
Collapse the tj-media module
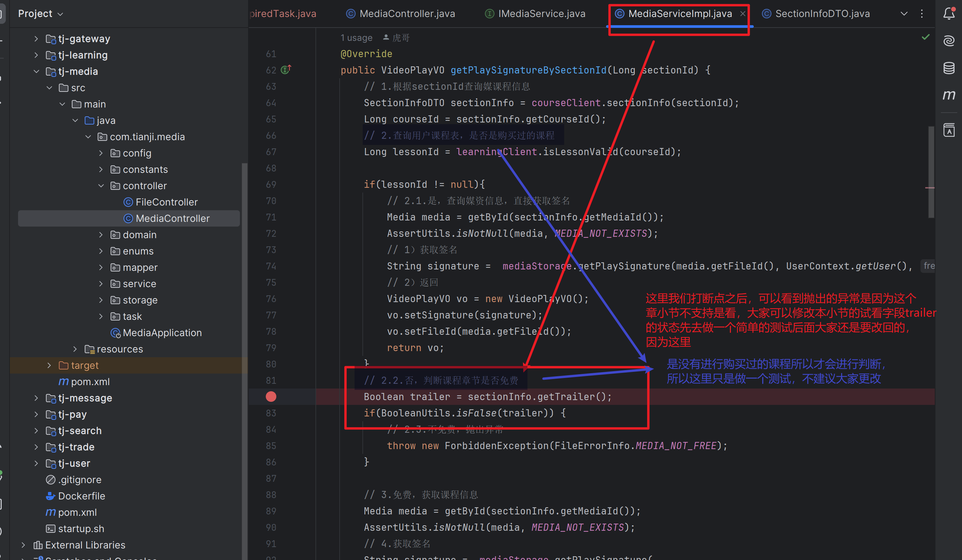click(36, 71)
